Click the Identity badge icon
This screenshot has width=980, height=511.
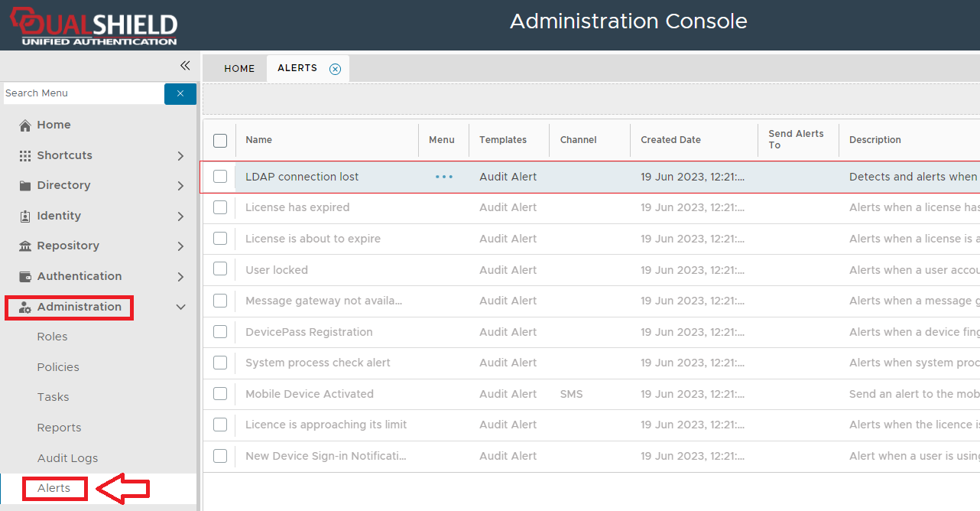[x=25, y=216]
